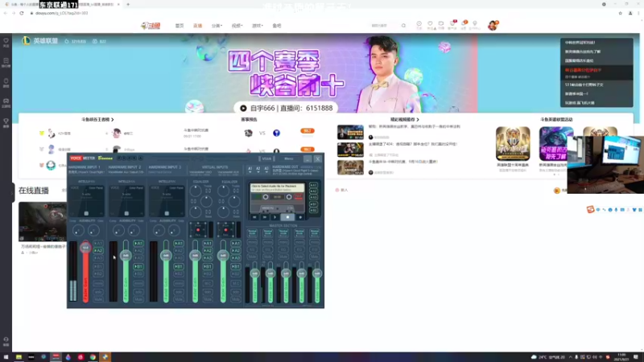Reload the page with browser refresh icon
644x362 pixels.
[x=22, y=13]
